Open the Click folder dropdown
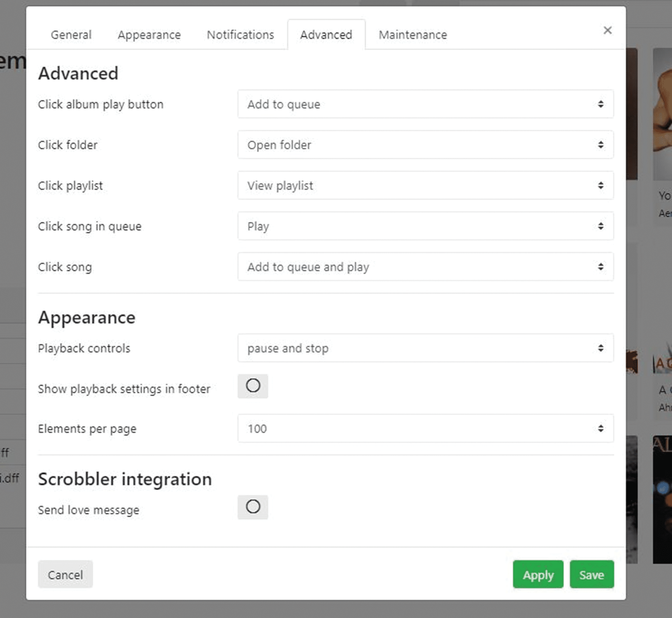672x618 pixels. (425, 145)
